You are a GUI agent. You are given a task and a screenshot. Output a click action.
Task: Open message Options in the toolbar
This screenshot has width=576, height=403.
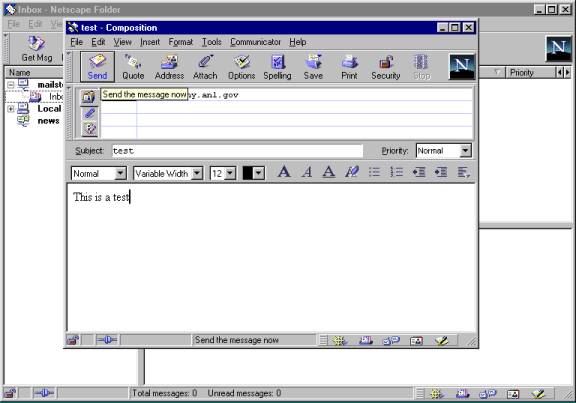[241, 67]
